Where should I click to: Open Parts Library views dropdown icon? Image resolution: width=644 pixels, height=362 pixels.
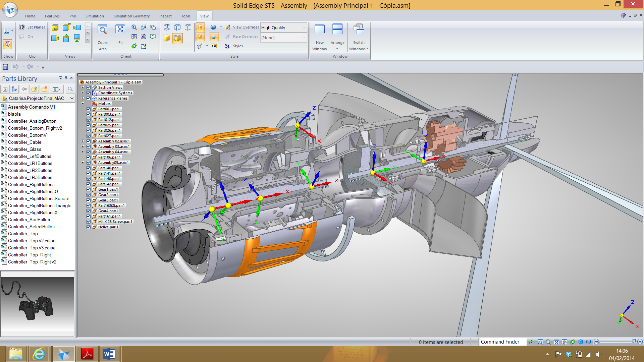tap(56, 89)
